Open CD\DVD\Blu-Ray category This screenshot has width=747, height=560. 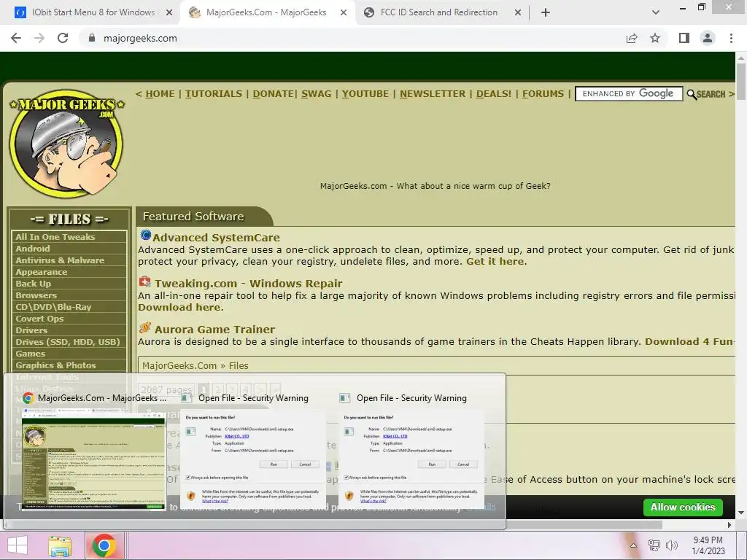point(69,307)
